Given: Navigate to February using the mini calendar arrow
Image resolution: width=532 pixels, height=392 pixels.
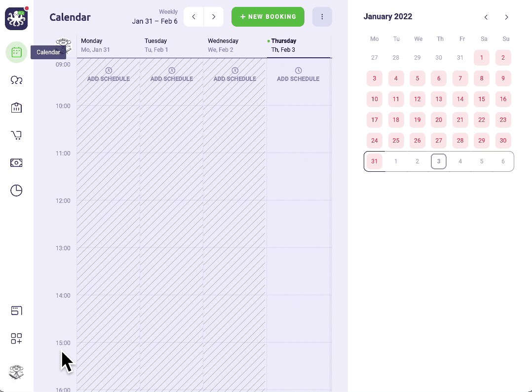Looking at the screenshot, I should coord(506,17).
